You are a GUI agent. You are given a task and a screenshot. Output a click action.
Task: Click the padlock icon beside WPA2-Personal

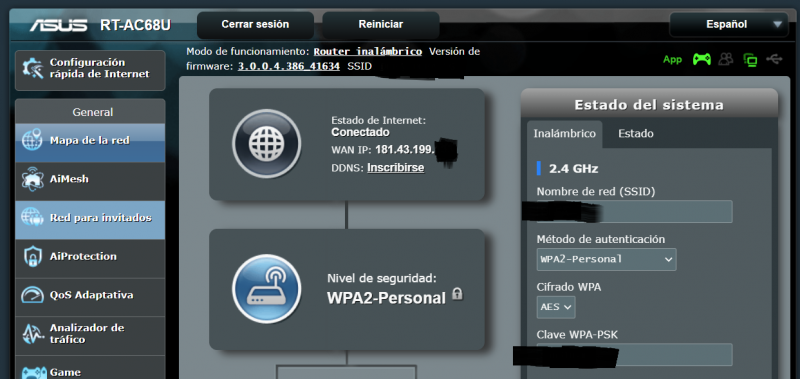[458, 294]
